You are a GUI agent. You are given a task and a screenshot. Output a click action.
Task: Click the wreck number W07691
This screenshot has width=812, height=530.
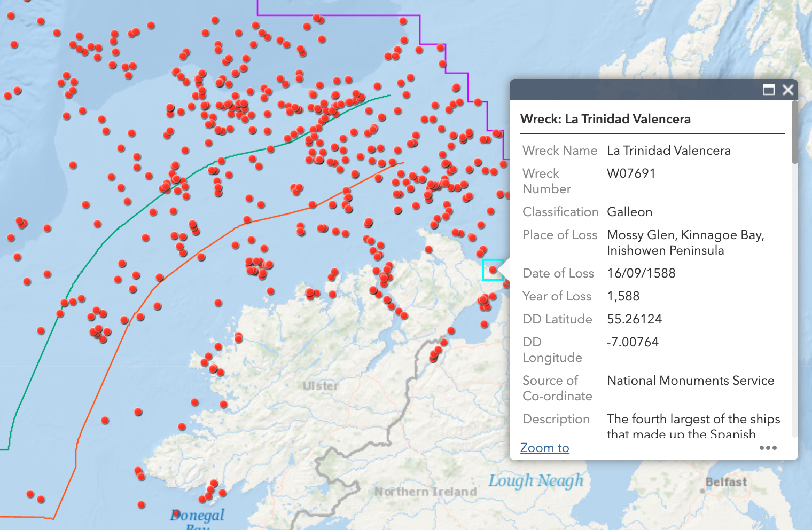[631, 173]
